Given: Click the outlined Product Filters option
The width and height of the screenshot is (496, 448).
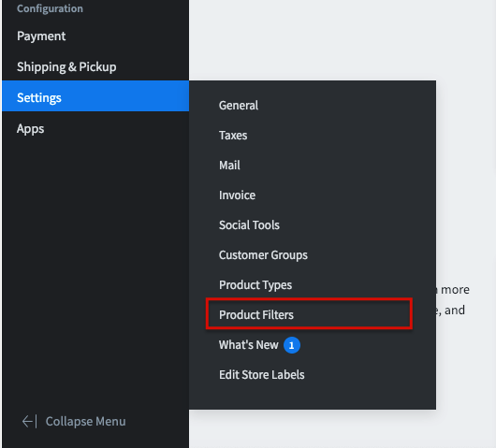Looking at the screenshot, I should click(x=309, y=313).
